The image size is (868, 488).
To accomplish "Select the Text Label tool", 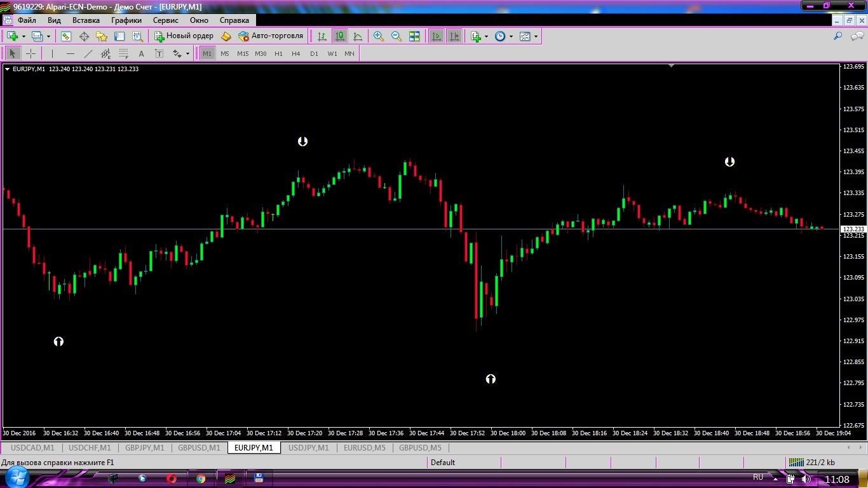I will [159, 54].
